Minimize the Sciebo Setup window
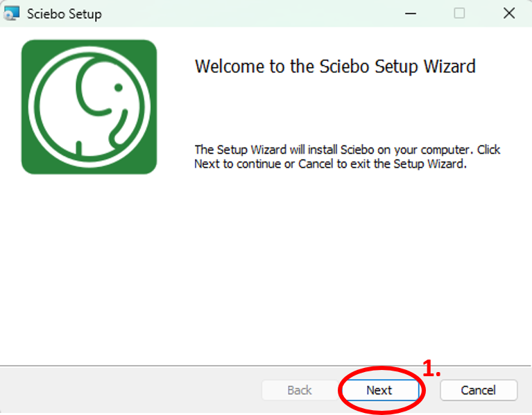Viewport: 532px width, 415px height. 411,14
